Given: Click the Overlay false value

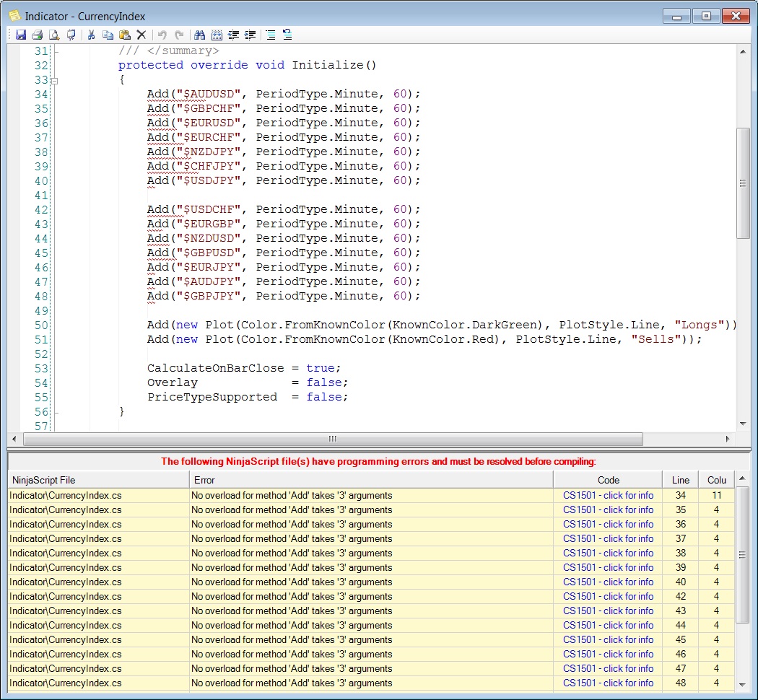Looking at the screenshot, I should pos(324,382).
